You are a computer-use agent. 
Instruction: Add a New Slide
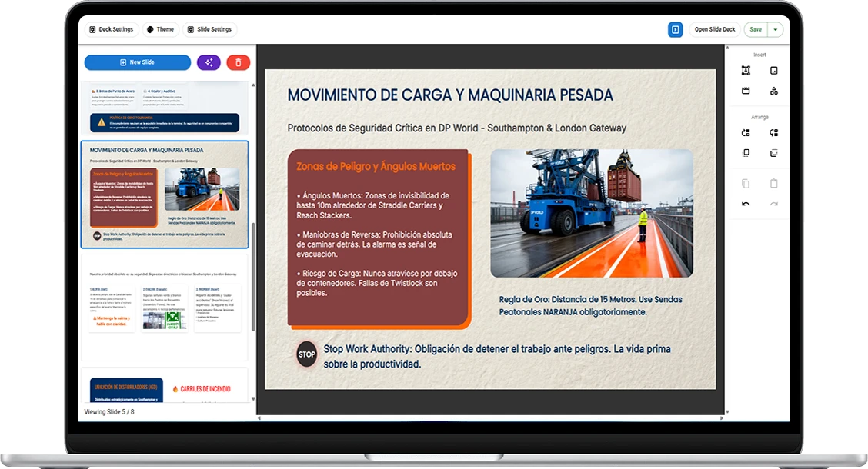[137, 62]
